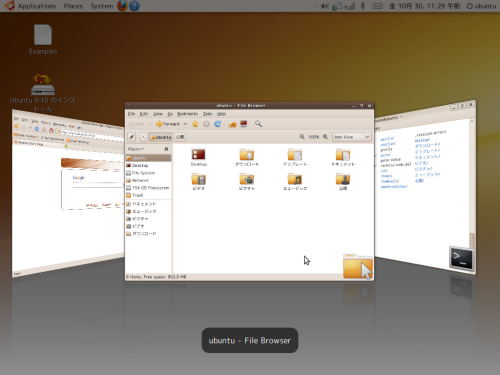Open the ダウンロード folder in the icon view
The image size is (500, 375).
(x=247, y=157)
